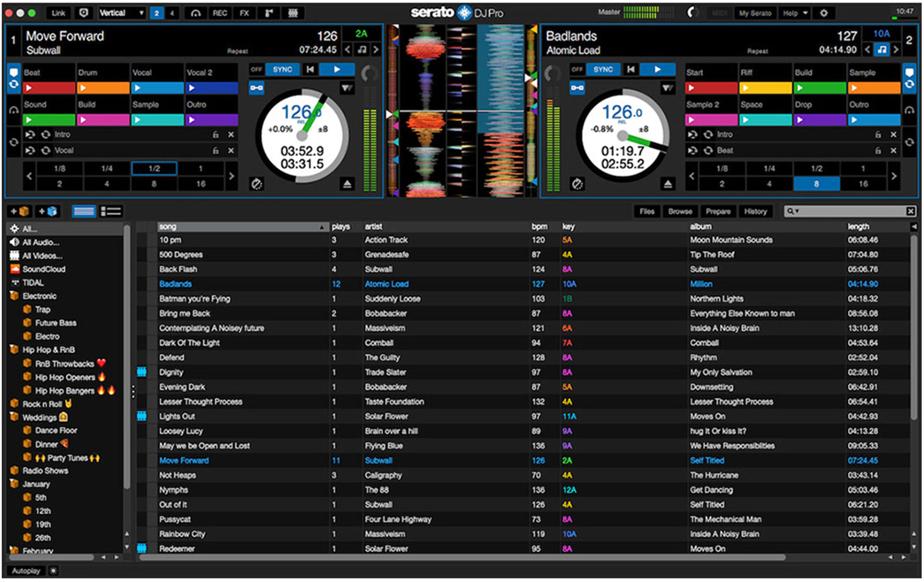Select the Electronic crate

(x=39, y=296)
